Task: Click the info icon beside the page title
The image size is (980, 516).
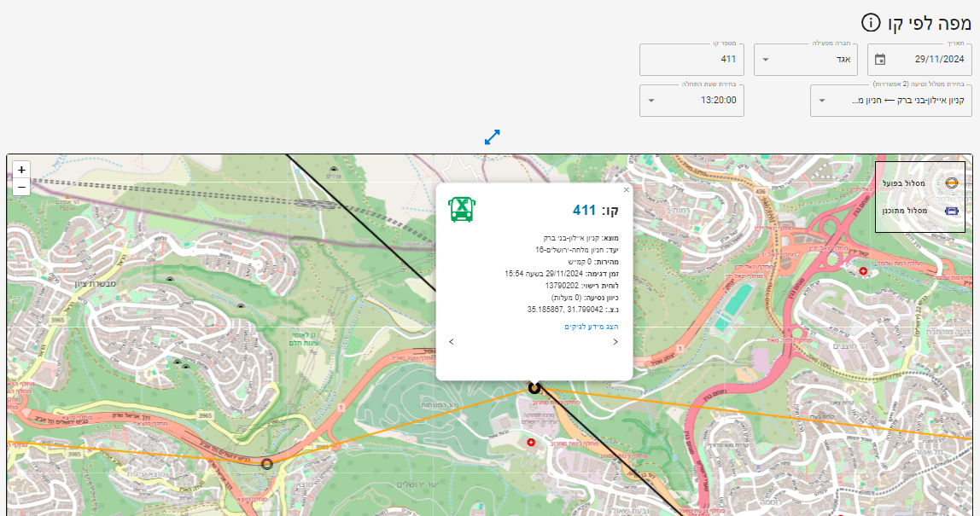Action: [x=871, y=23]
